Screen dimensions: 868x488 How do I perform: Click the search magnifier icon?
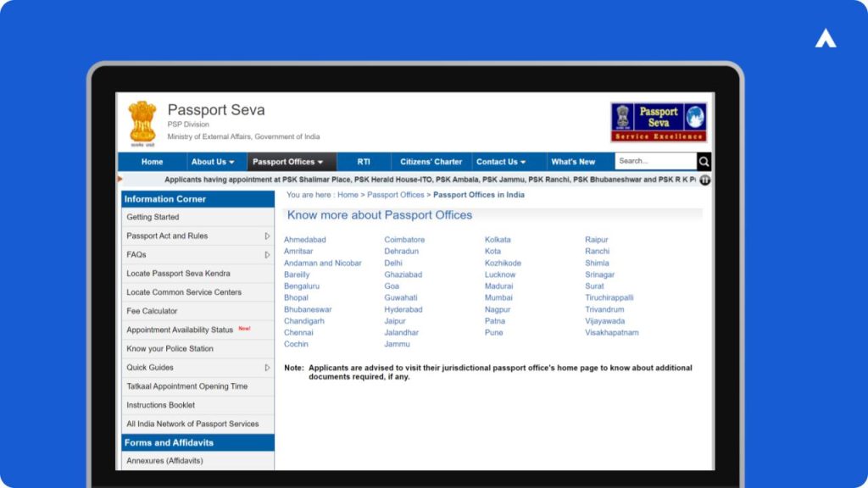click(704, 161)
